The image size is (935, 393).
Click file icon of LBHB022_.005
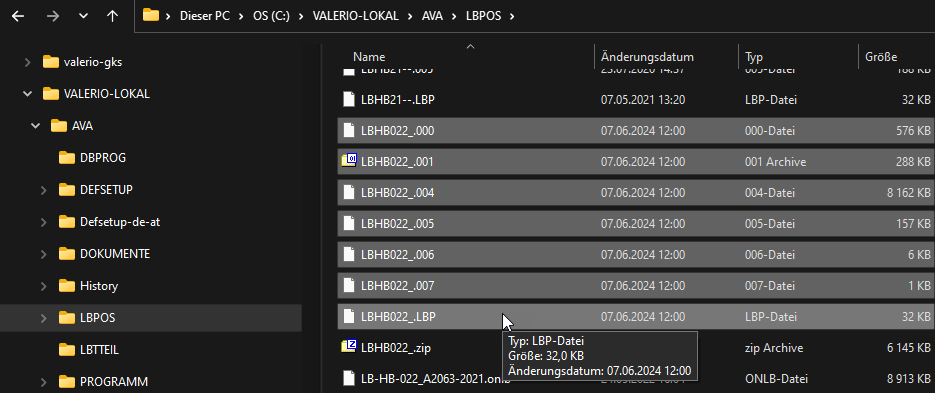[x=349, y=224]
